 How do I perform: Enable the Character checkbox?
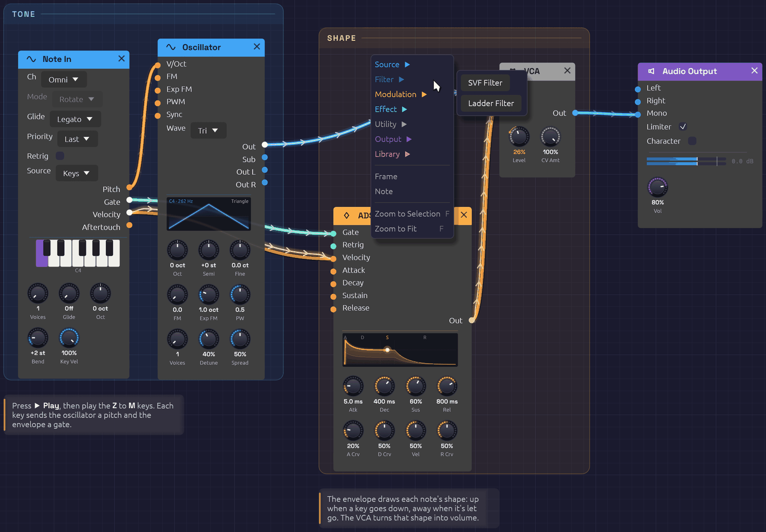(692, 141)
